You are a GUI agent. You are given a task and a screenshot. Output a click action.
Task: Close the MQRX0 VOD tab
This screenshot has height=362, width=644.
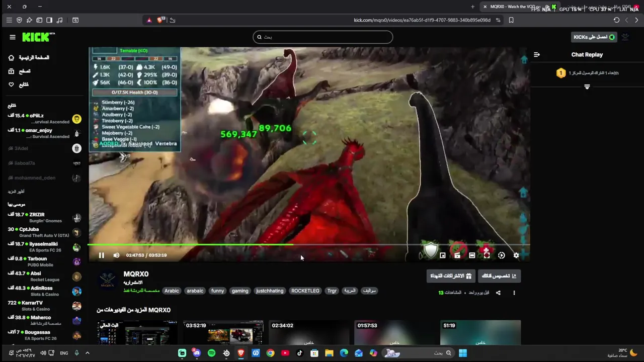(x=485, y=7)
